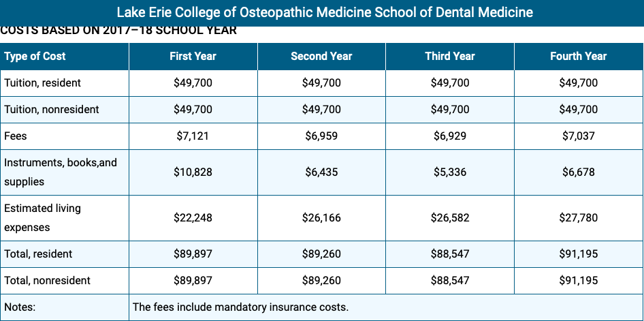Viewport: 644px width, 321px height.
Task: Select the third-year instruments cost $5,336
Action: pyautogui.click(x=450, y=172)
